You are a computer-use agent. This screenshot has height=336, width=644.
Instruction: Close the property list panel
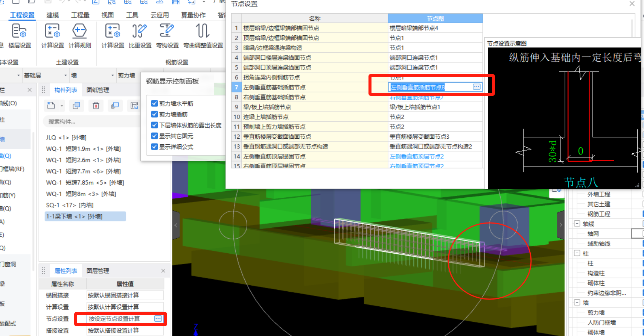[163, 271]
